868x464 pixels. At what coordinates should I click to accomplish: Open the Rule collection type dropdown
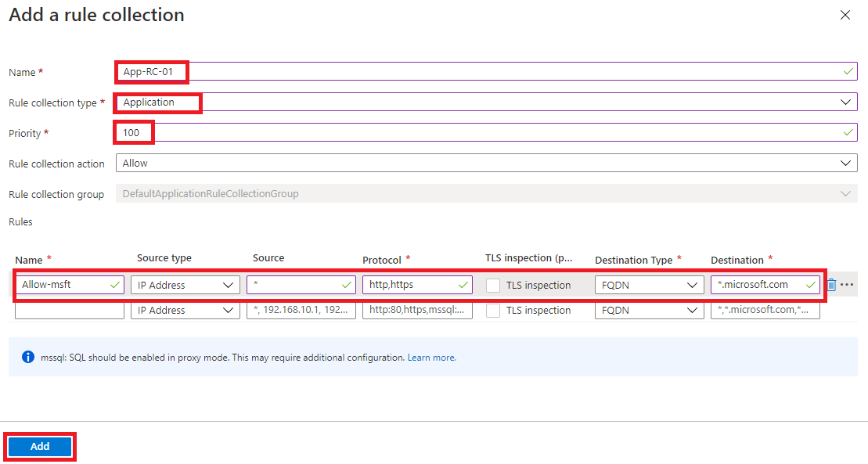845,101
